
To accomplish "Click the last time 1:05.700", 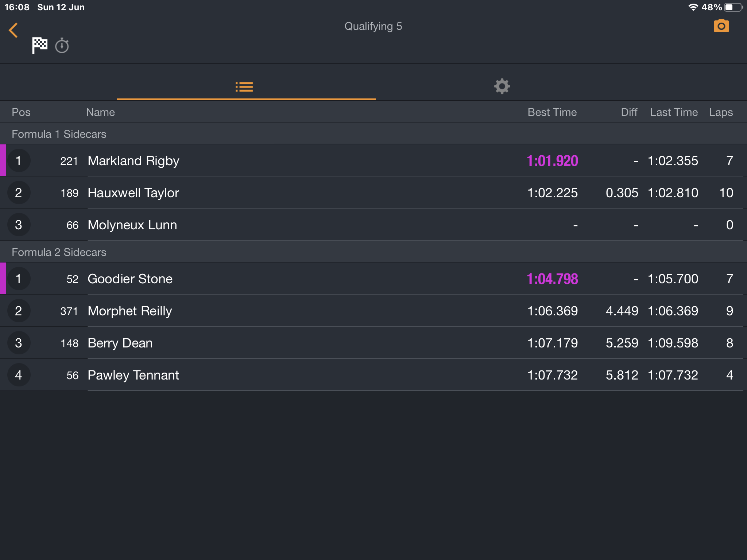I will (673, 279).
